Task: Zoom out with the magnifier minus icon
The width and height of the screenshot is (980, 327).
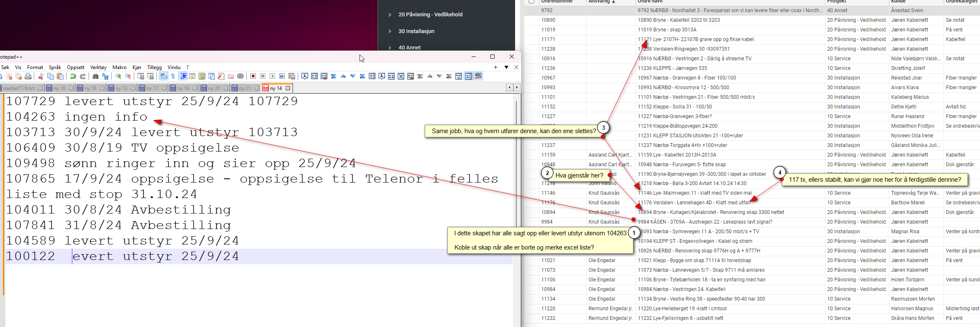Action: point(128,76)
